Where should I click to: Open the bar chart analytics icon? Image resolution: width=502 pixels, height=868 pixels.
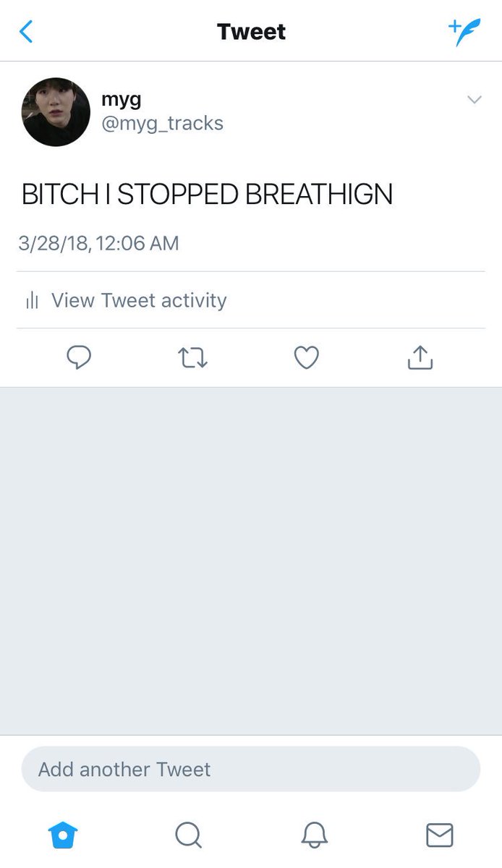click(x=32, y=300)
